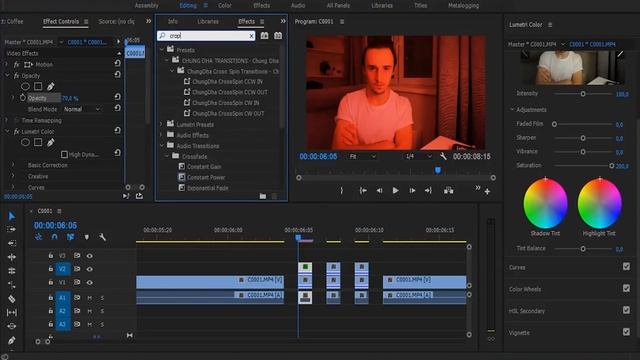Screen dimensions: 640x360
Task: Expand the Creative section in Effect Controls
Action: (13, 176)
